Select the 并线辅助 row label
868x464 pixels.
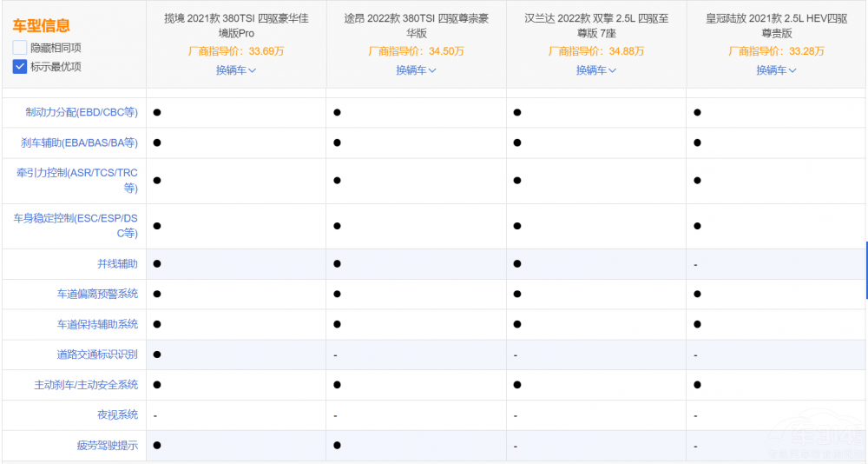pyautogui.click(x=117, y=264)
